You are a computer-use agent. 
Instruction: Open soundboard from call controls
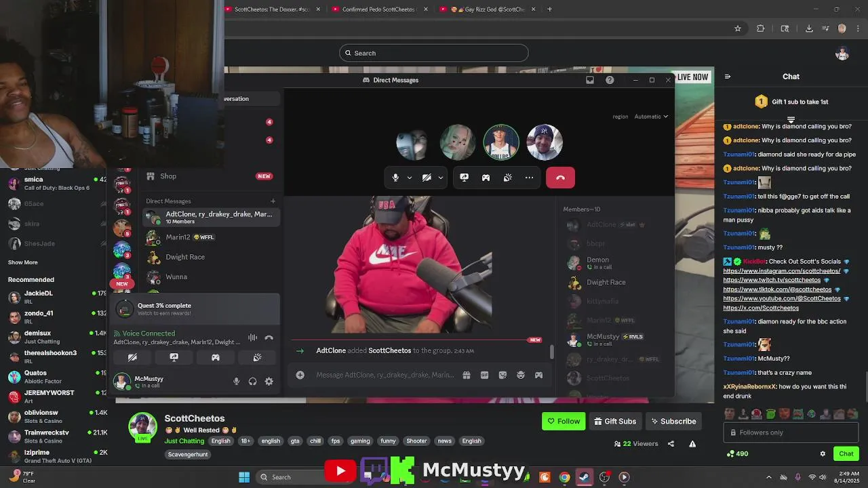(507, 178)
